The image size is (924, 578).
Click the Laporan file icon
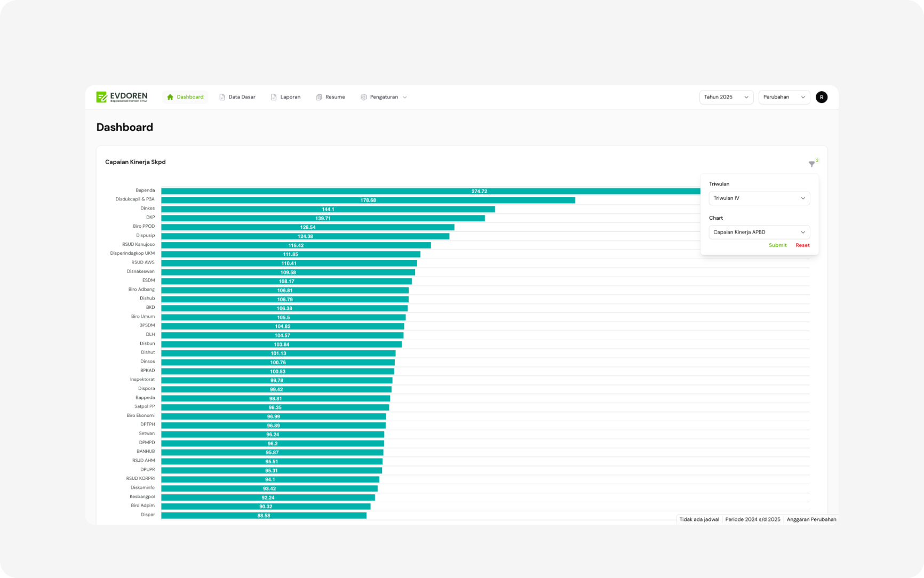tap(274, 97)
